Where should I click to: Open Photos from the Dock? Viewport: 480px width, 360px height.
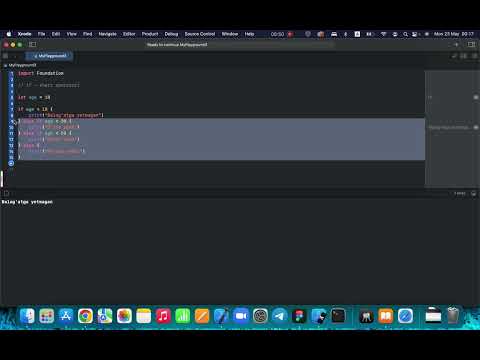click(124, 316)
